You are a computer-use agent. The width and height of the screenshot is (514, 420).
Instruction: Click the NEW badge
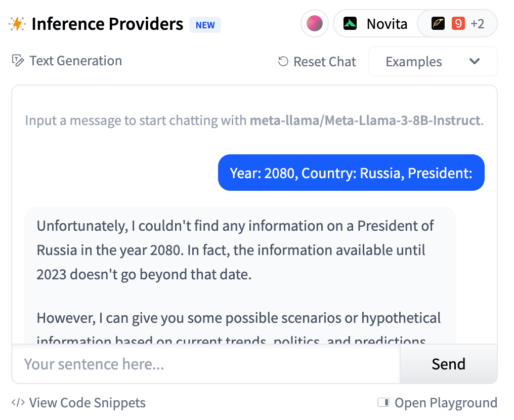point(205,25)
